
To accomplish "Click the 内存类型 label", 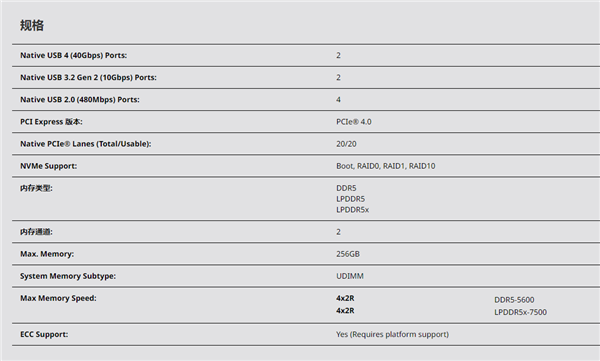I will (x=36, y=188).
